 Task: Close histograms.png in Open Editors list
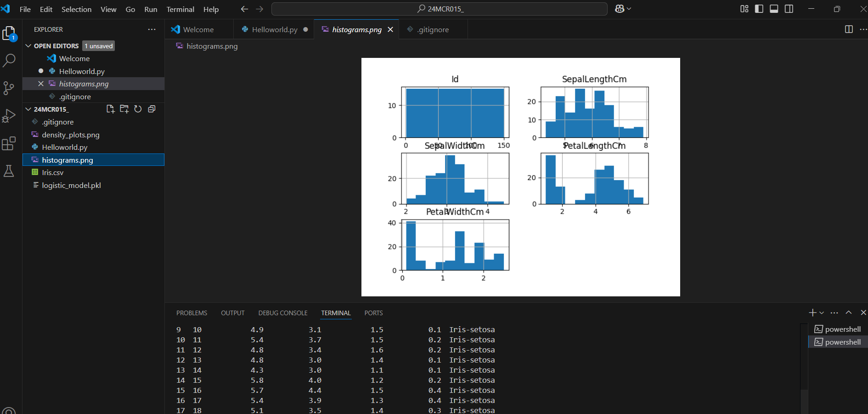[41, 84]
